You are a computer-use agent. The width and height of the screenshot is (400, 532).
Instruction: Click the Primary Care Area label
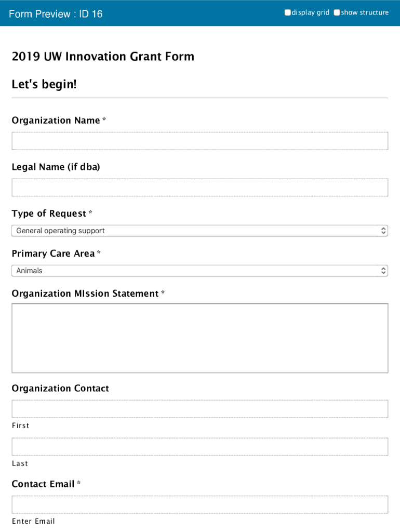click(x=53, y=254)
